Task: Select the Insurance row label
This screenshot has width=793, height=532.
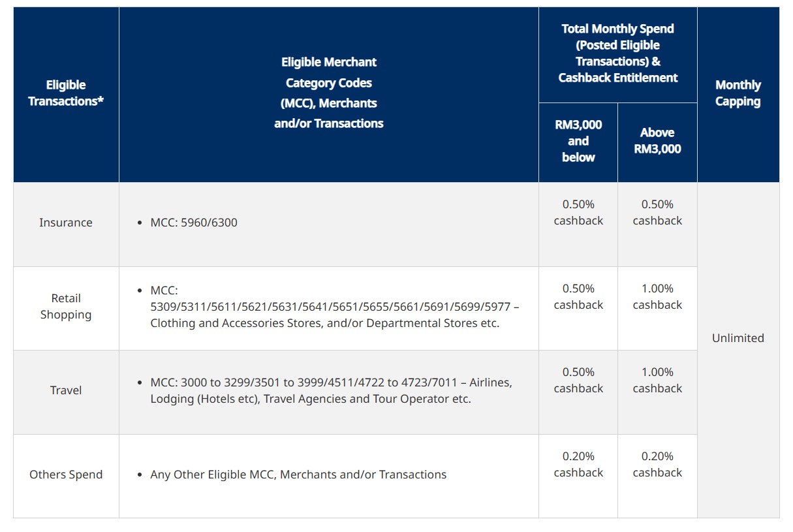Action: (66, 223)
